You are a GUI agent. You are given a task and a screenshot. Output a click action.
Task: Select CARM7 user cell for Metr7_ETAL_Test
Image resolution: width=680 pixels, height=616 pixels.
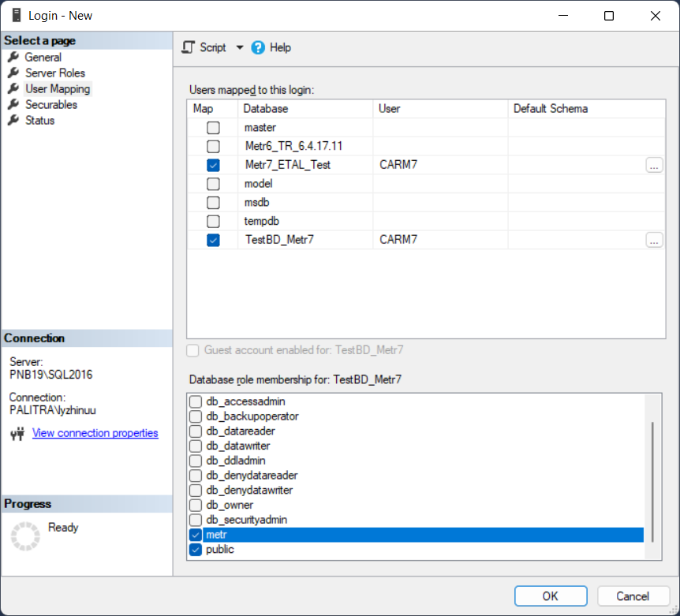tap(440, 165)
